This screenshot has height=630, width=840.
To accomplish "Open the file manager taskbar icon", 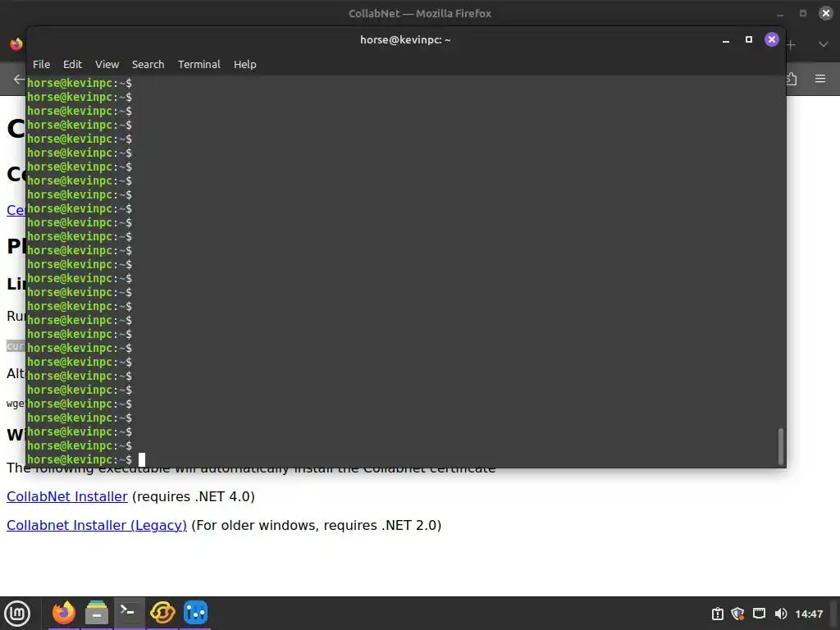I will [97, 612].
